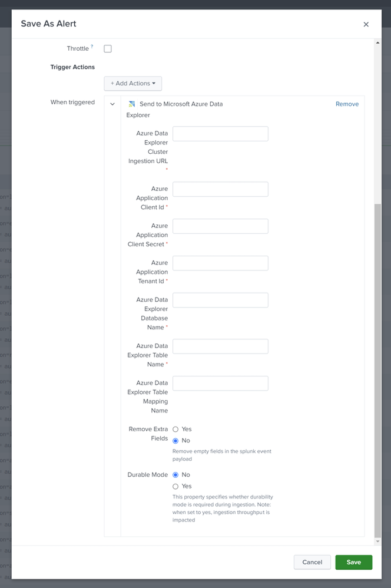Image resolution: width=391 pixels, height=588 pixels.
Task: Close the Save As Alert dialog
Action: coord(366,24)
